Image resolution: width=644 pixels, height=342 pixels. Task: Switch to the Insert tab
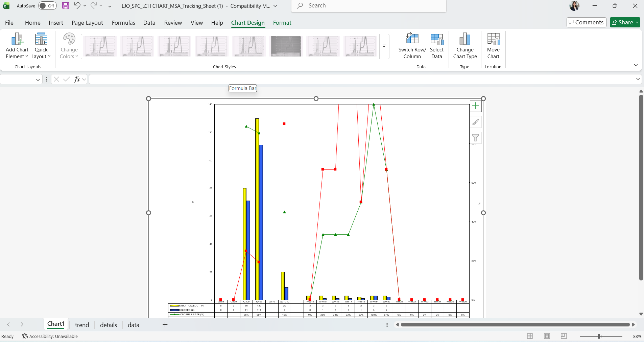click(x=56, y=23)
